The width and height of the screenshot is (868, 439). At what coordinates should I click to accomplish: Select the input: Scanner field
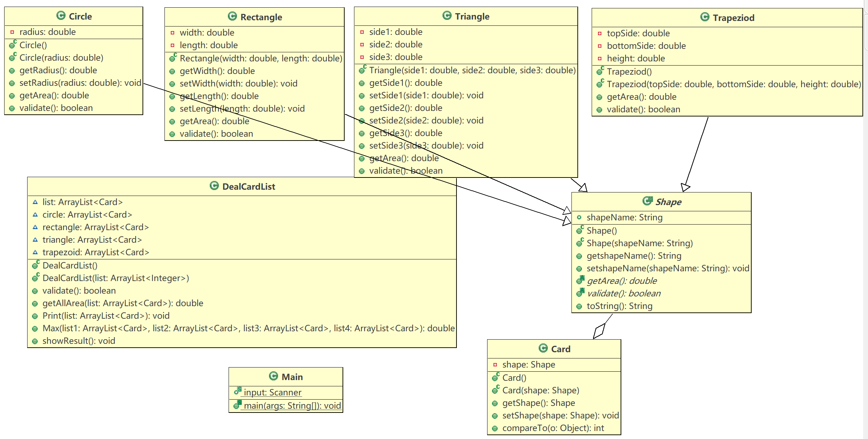click(272, 393)
